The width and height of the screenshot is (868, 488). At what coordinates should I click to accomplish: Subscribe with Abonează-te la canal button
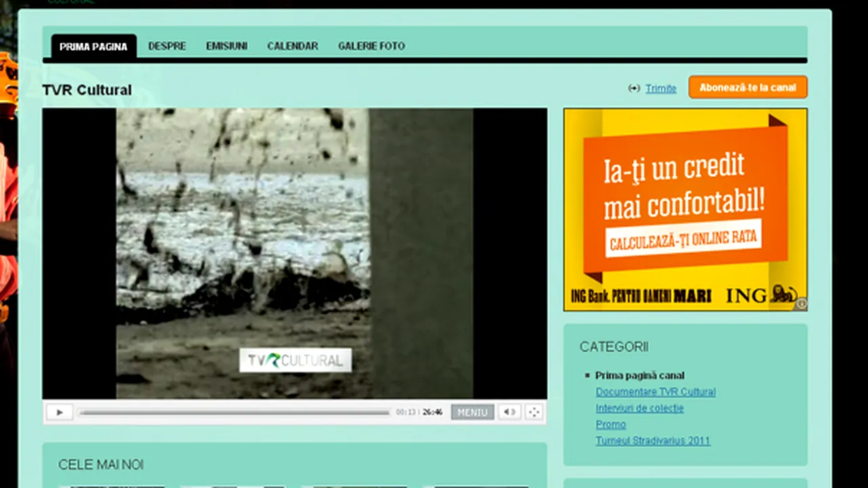coord(748,87)
